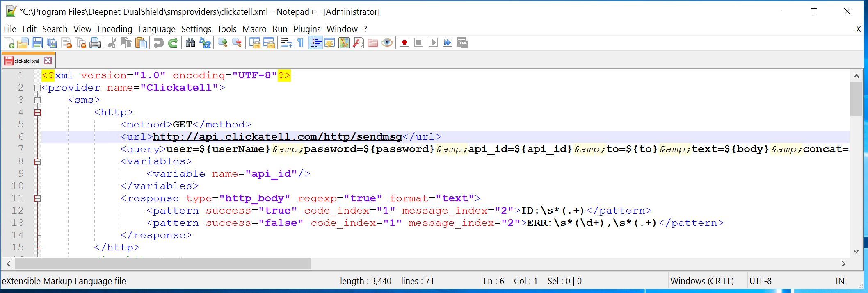Click the horizontal scrollbar thumb
The width and height of the screenshot is (868, 293).
(162, 264)
